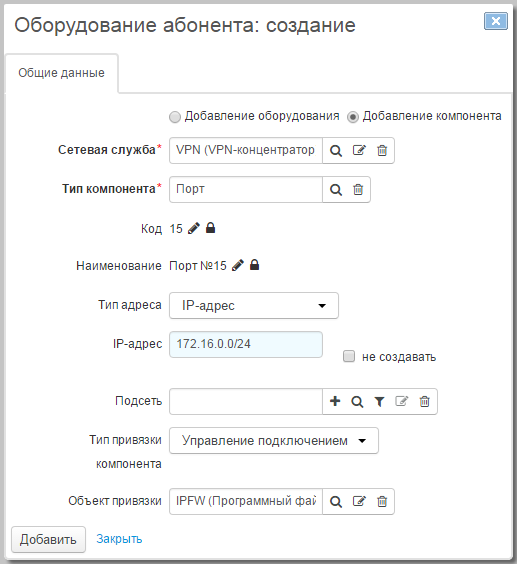Click the empty Подсеть input field
517x564 pixels.
coord(246,401)
